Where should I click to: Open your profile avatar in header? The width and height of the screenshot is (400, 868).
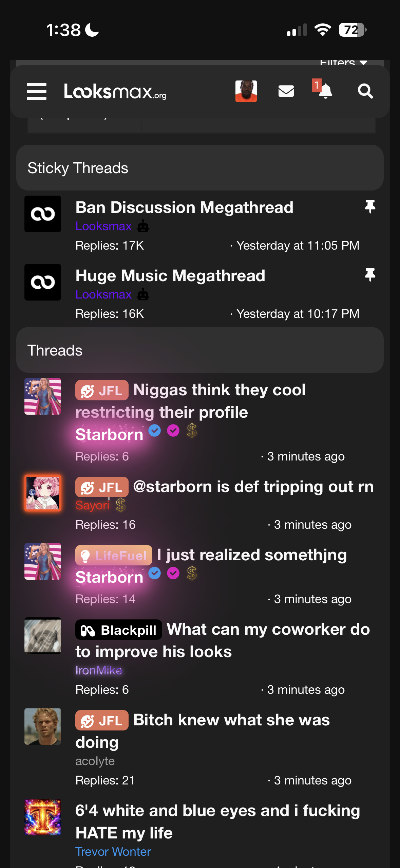pos(246,91)
